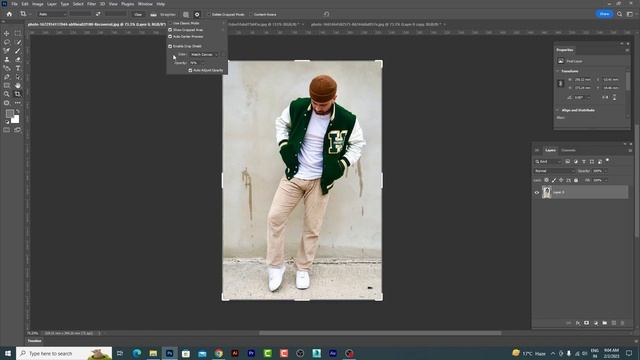Screen dimensions: 640x360
Task: Open Edit Toolbar three-dots icon
Action: [x=18, y=103]
